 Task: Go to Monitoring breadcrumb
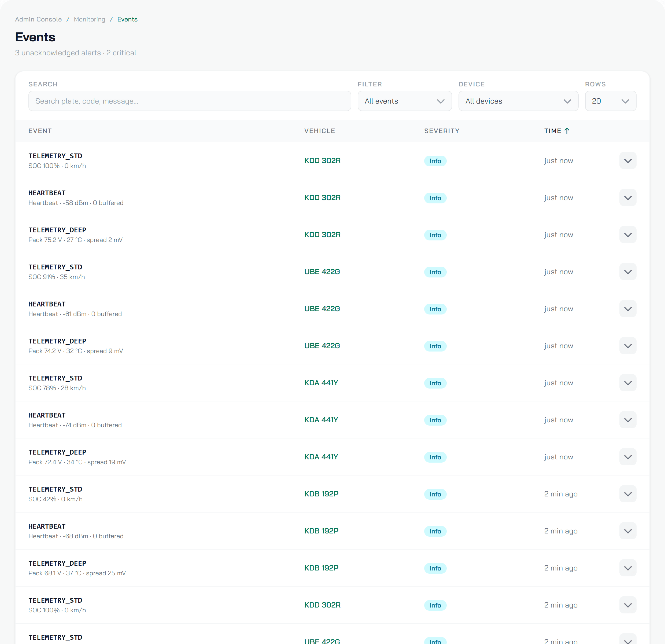[90, 19]
